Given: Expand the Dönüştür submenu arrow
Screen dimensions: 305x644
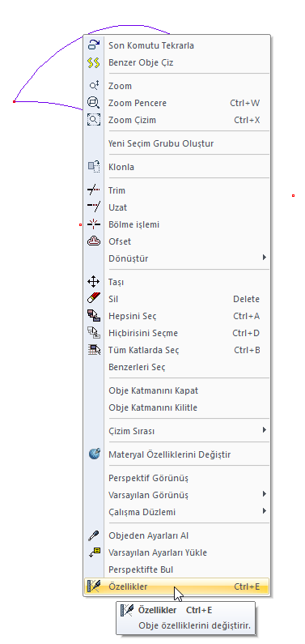Looking at the screenshot, I should 265,258.
